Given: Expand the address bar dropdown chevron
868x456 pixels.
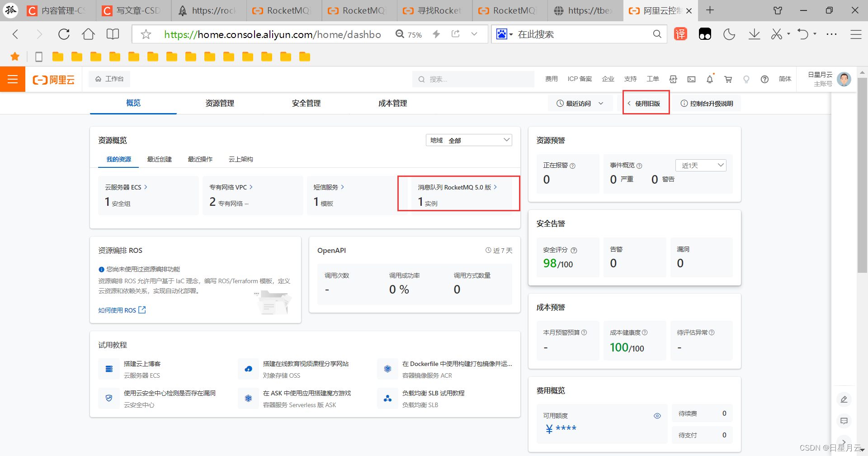Looking at the screenshot, I should tap(474, 34).
